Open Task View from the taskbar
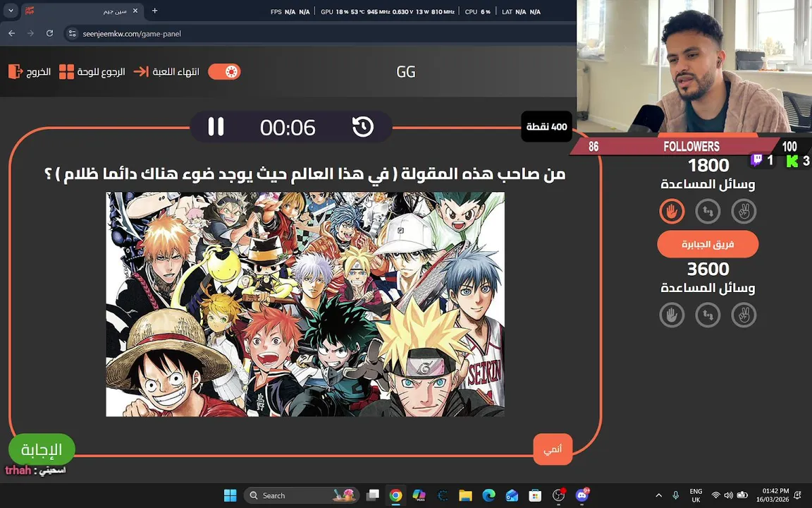The height and width of the screenshot is (508, 812). click(372, 495)
